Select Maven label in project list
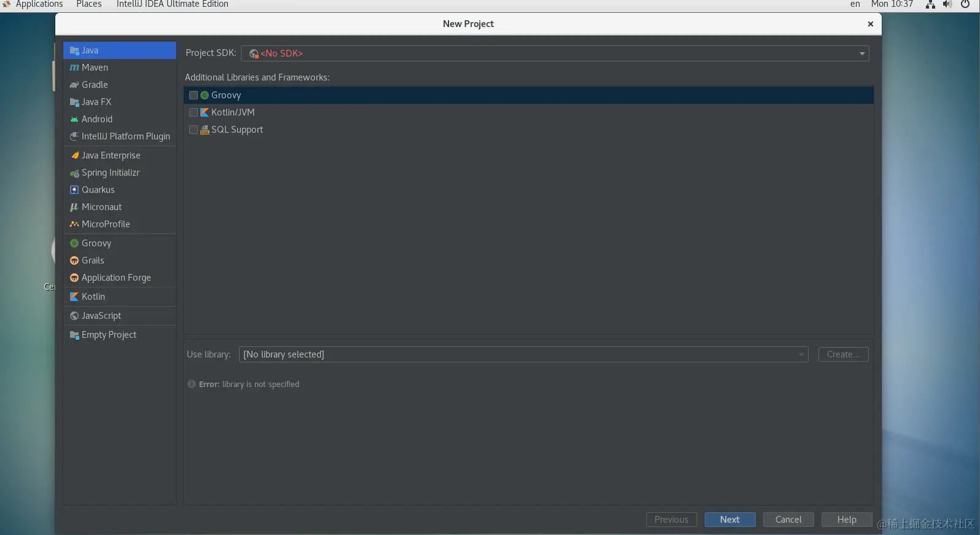 click(x=95, y=68)
